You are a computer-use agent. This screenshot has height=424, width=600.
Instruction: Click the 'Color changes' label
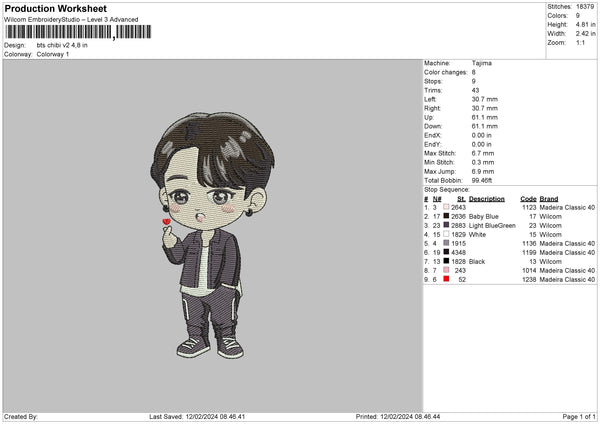click(x=446, y=72)
